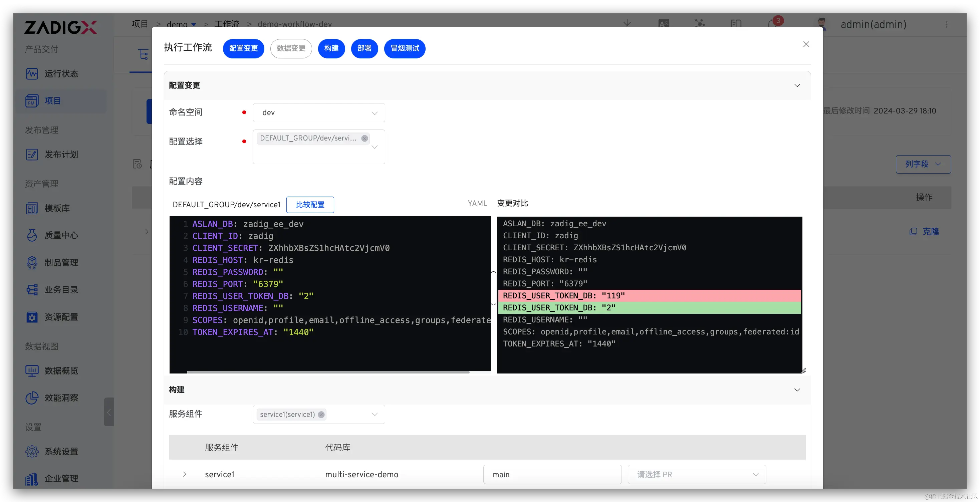Toggle the 冒烟测试 stage pill
The height and width of the screenshot is (502, 980).
tap(405, 48)
